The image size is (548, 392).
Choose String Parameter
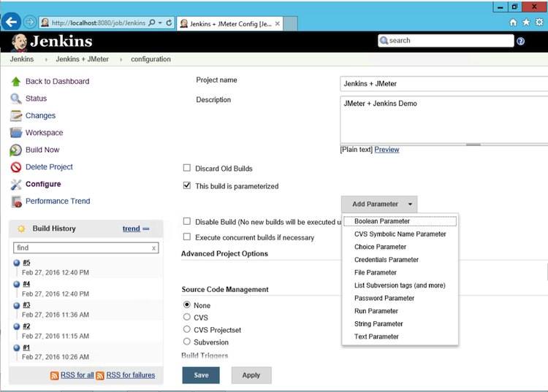coord(400,324)
